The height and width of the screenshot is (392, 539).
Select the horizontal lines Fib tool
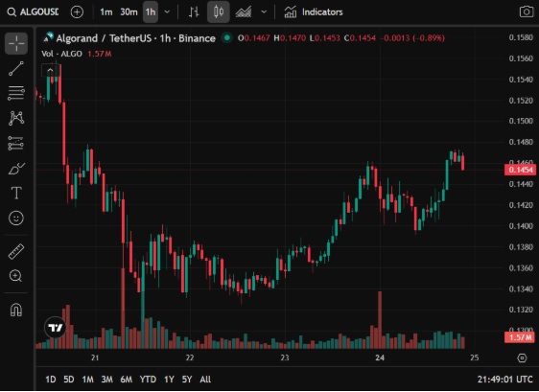[16, 93]
